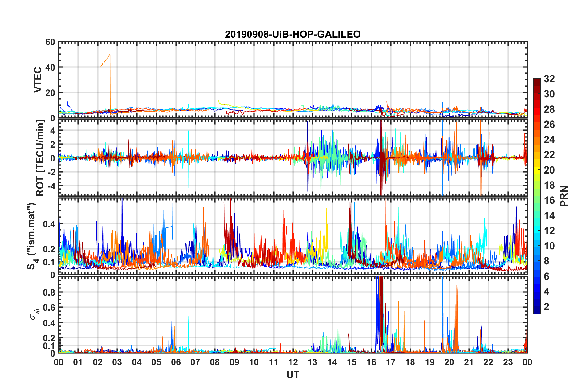Click x-axis hour label 01
The width and height of the screenshot is (586, 392).
pyautogui.click(x=78, y=362)
